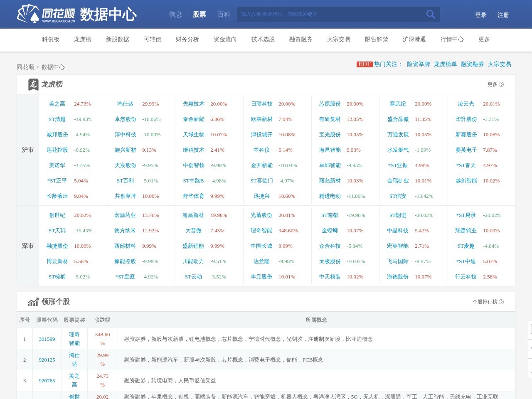Open hot topic 大宗交易
This screenshot has height=399, width=532.
coord(500,64)
